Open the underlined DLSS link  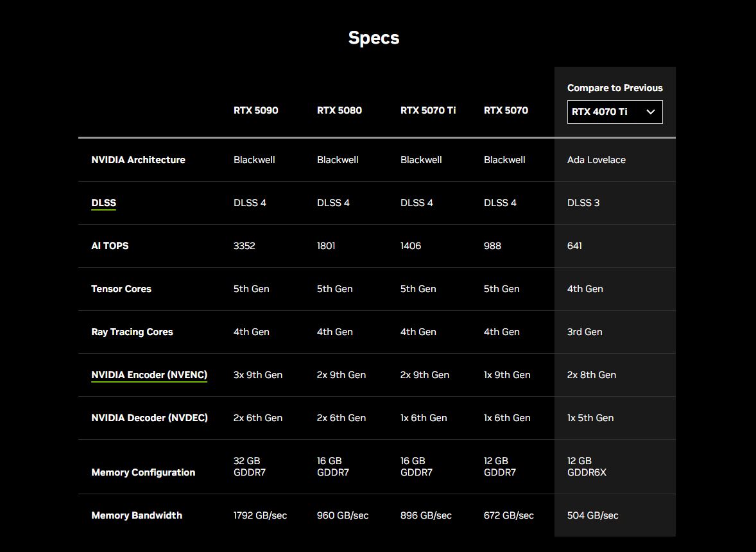103,203
